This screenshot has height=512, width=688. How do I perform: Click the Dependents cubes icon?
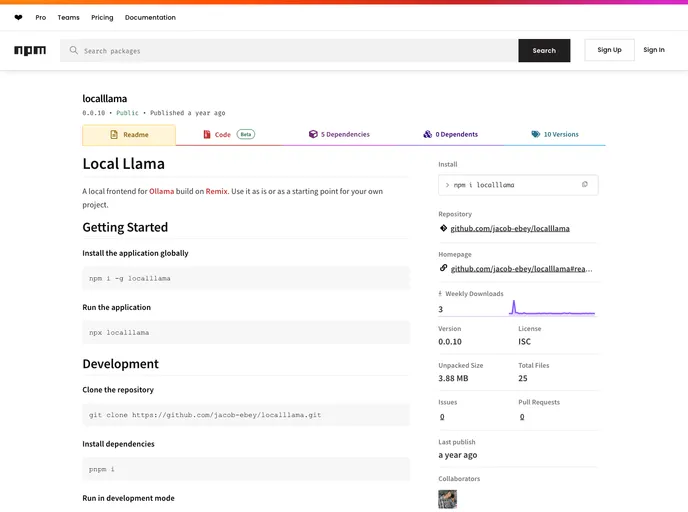pos(427,134)
